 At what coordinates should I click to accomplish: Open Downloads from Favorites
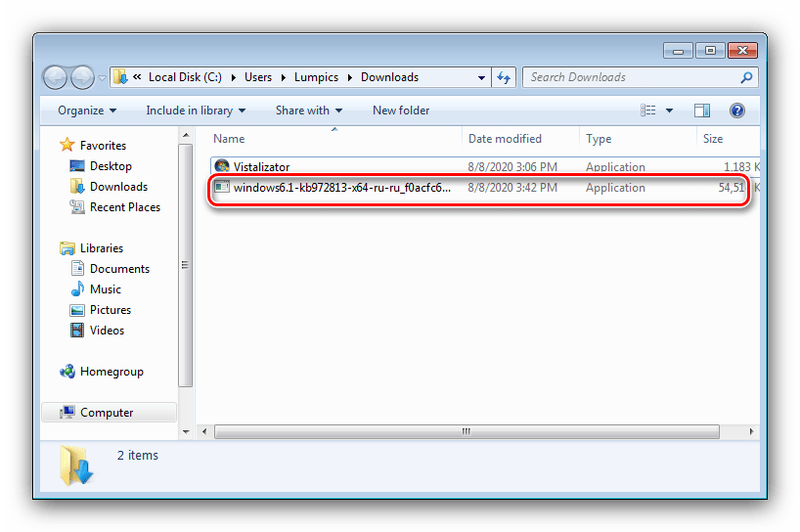point(118,187)
